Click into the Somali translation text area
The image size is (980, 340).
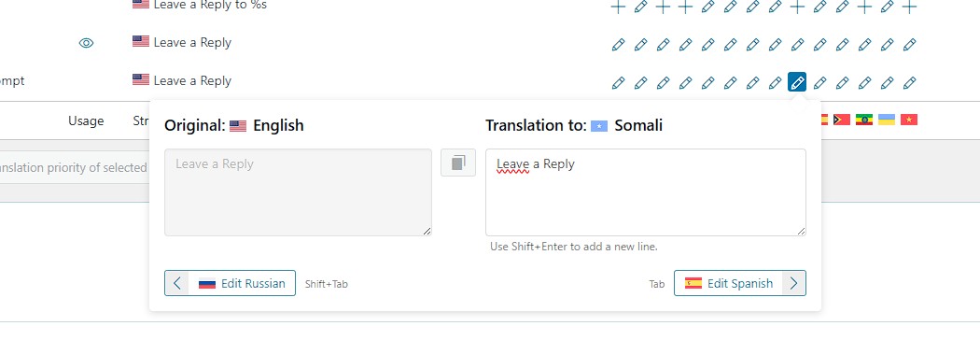[x=646, y=192]
